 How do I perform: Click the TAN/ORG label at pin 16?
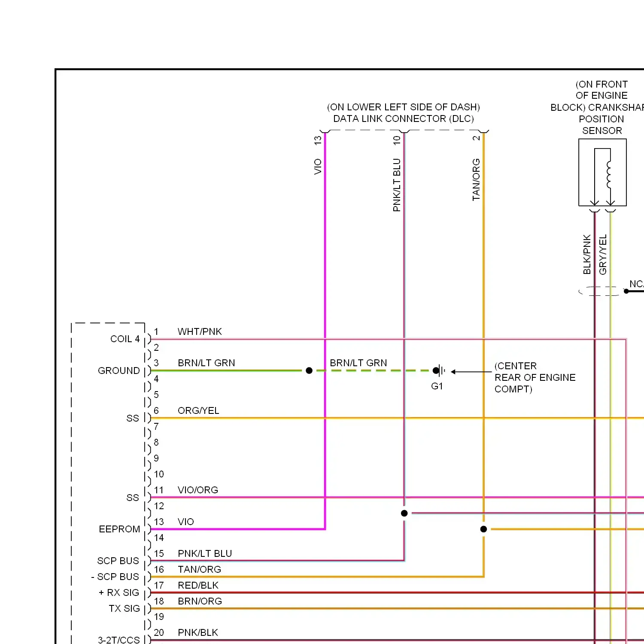click(200, 569)
